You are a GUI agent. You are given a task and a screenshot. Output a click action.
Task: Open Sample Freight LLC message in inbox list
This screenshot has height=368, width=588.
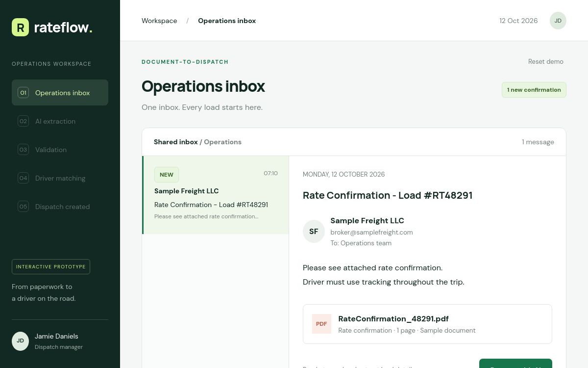click(216, 195)
